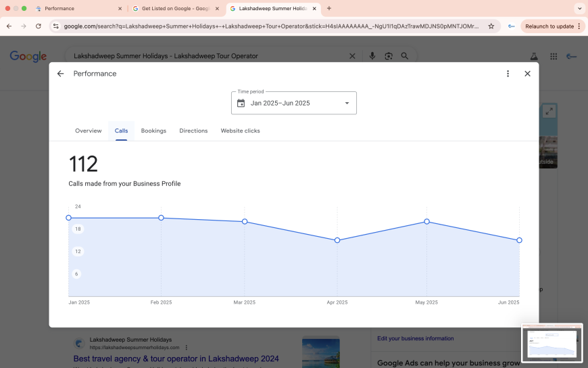
Task: Expand the tab search chevron in browser
Action: pyautogui.click(x=579, y=9)
